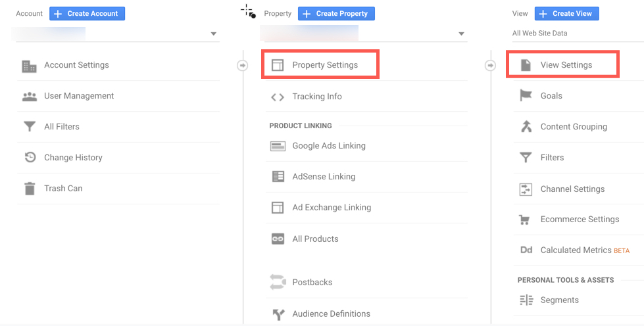The width and height of the screenshot is (644, 326).
Task: Click the Change History clock icon
Action: coord(29,158)
